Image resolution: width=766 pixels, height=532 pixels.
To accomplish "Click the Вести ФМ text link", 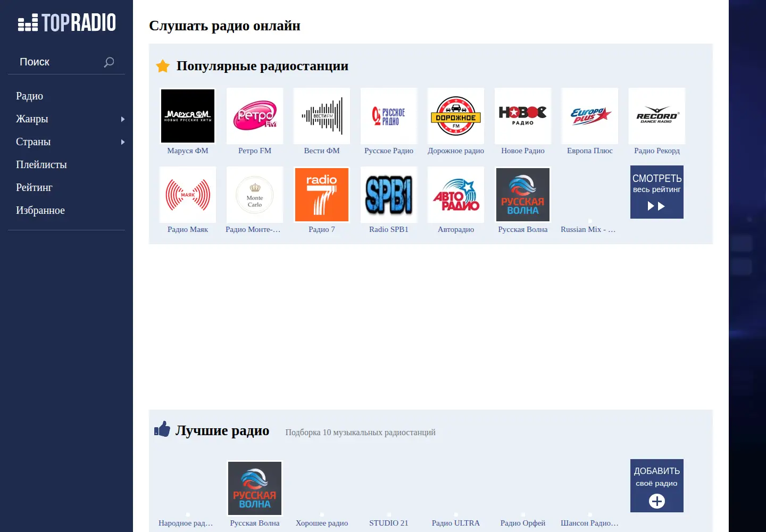I will (322, 151).
